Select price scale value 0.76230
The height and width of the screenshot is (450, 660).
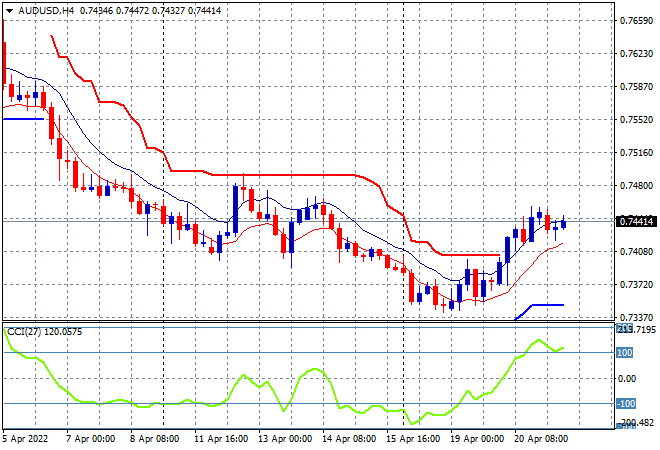(x=636, y=54)
